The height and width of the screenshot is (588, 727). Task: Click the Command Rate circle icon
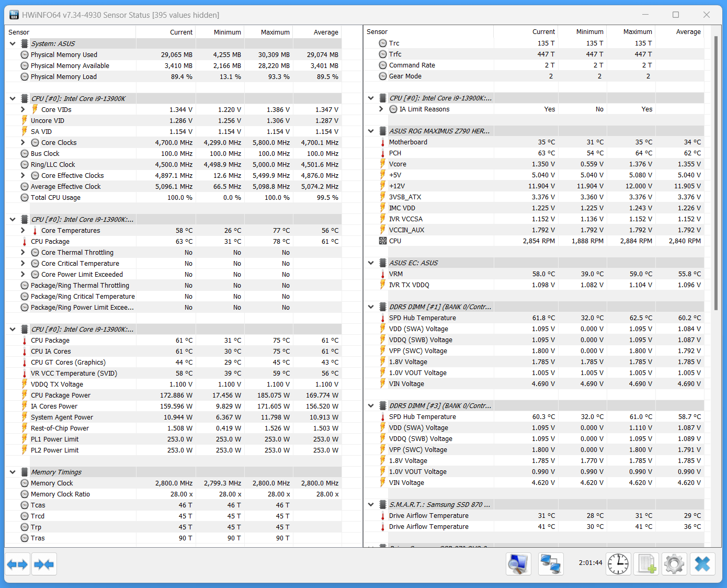[x=383, y=65]
